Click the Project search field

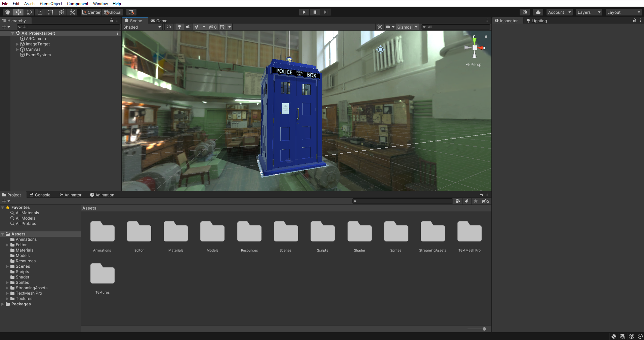coord(403,201)
